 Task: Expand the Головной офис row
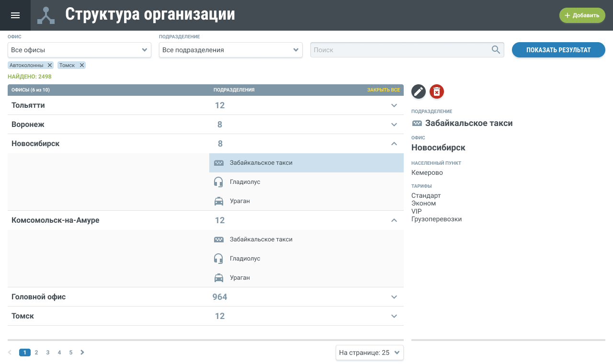coord(394,297)
